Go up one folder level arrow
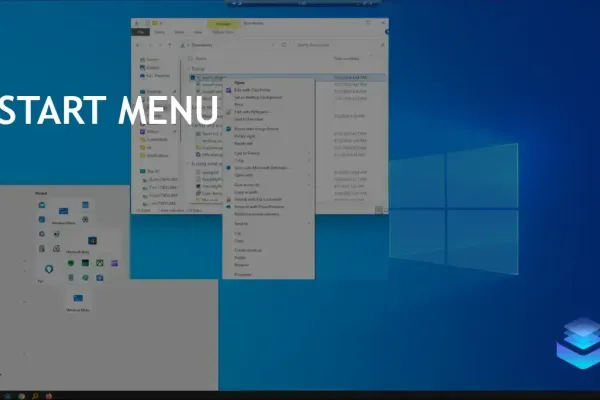Viewport: 600px width, 400px height. point(170,45)
